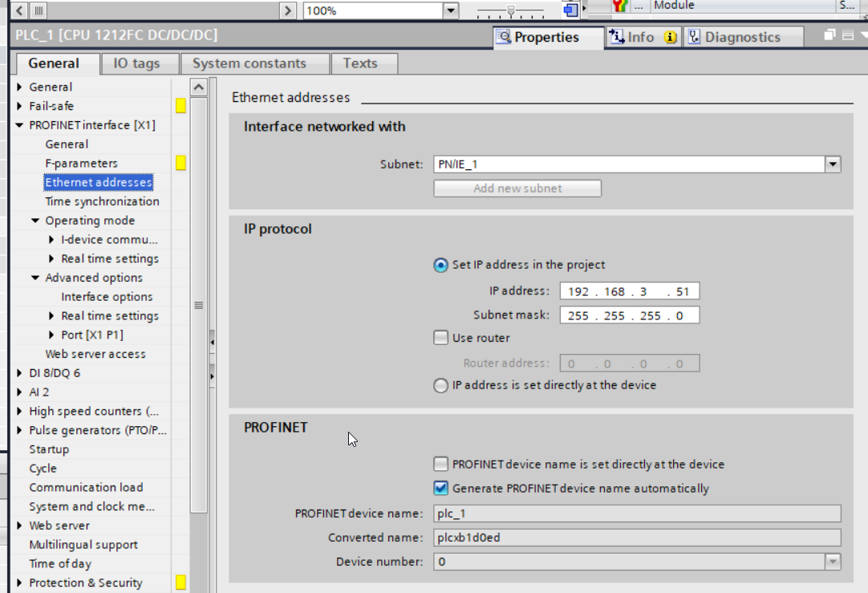Image resolution: width=868 pixels, height=593 pixels.
Task: Select Startup in the tree
Action: pos(49,449)
